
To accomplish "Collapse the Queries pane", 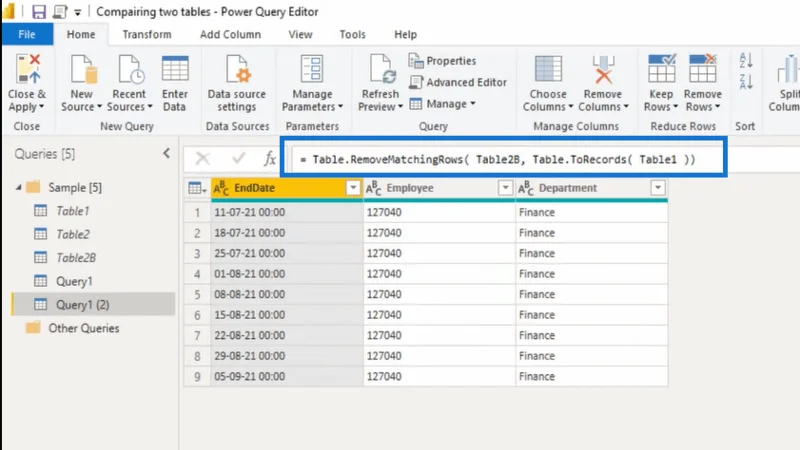I will (x=166, y=154).
